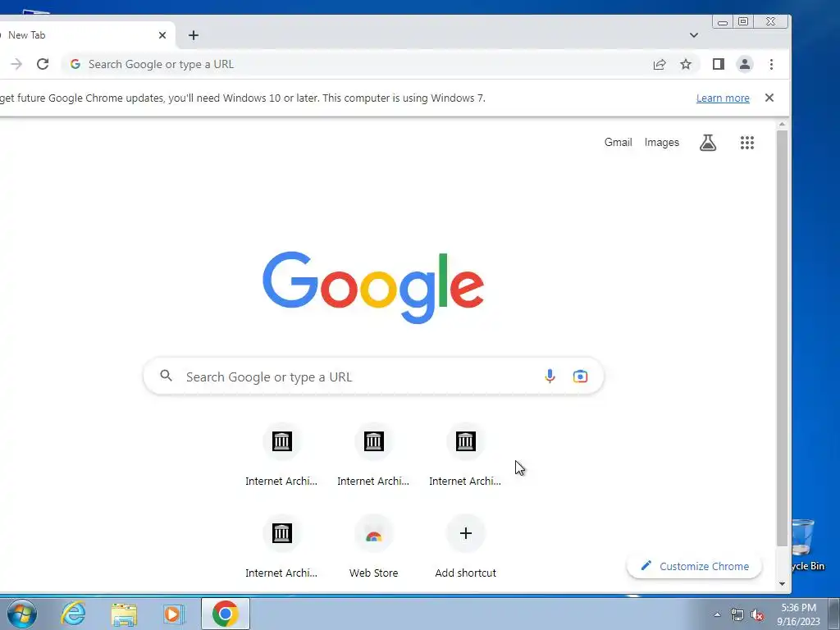Open the share this page icon
Image resolution: width=840 pixels, height=630 pixels.
660,64
